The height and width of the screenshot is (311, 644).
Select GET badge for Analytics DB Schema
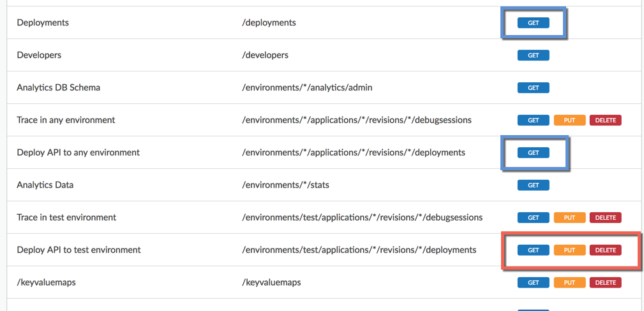533,88
